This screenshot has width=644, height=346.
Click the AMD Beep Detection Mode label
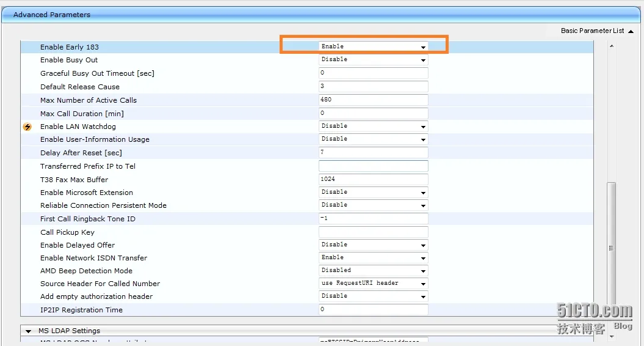click(86, 271)
